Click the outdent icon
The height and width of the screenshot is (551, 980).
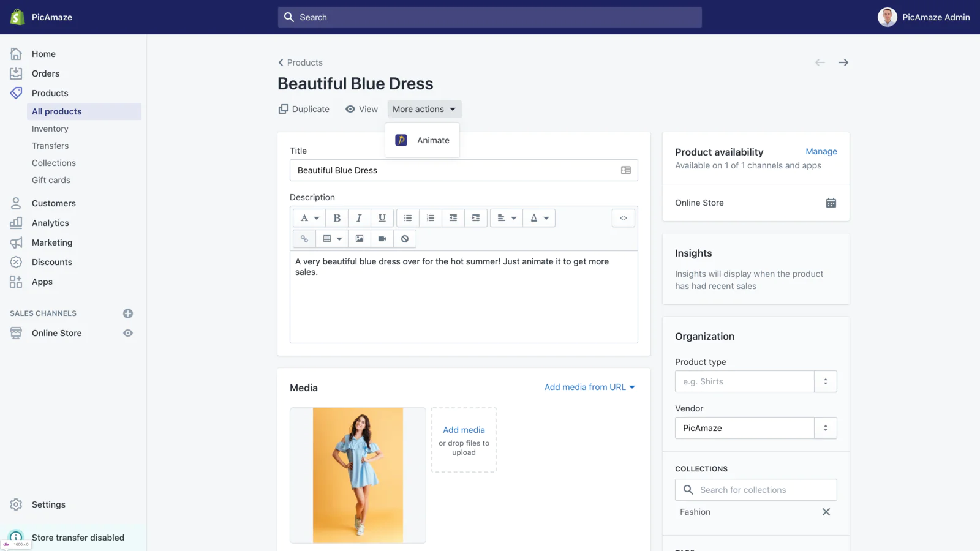click(453, 218)
